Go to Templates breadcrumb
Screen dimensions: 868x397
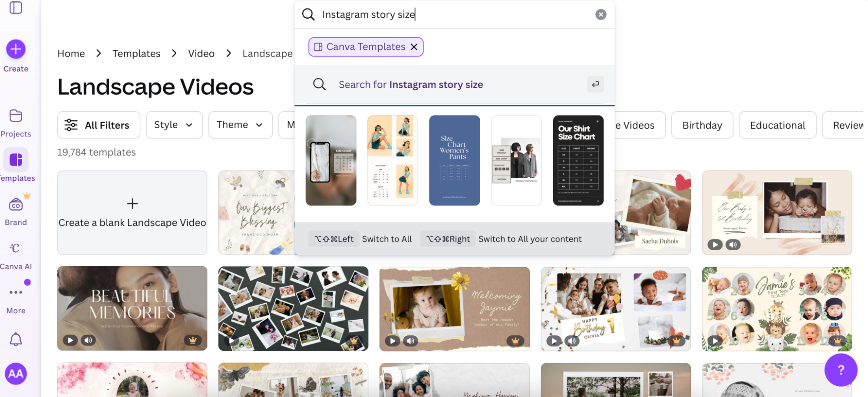(136, 53)
